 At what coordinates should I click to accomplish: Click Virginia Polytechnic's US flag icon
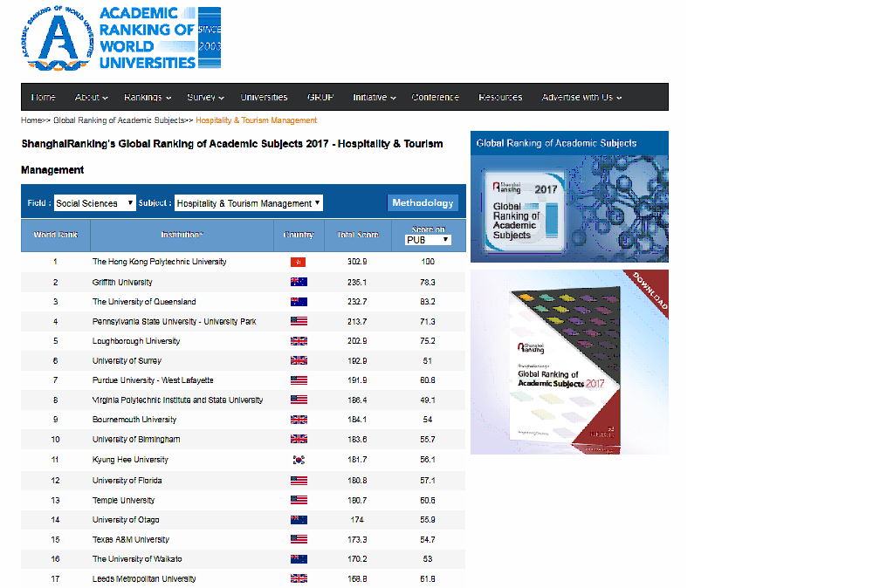tap(299, 400)
